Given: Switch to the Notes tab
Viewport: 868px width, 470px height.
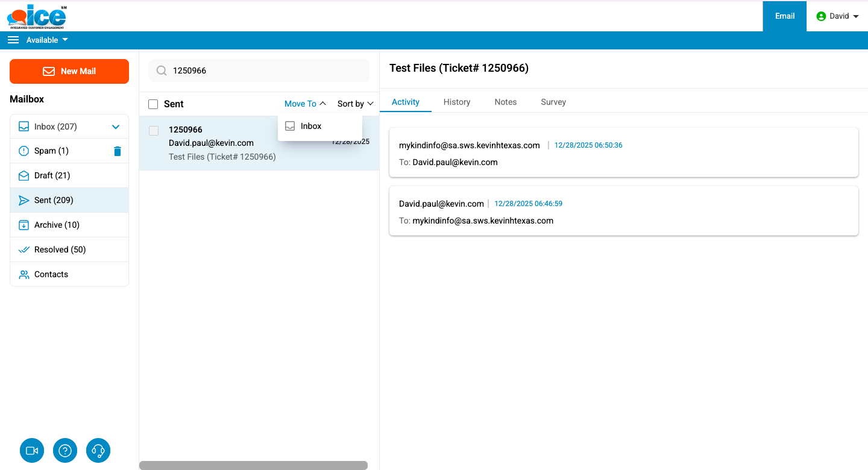Looking at the screenshot, I should tap(505, 102).
